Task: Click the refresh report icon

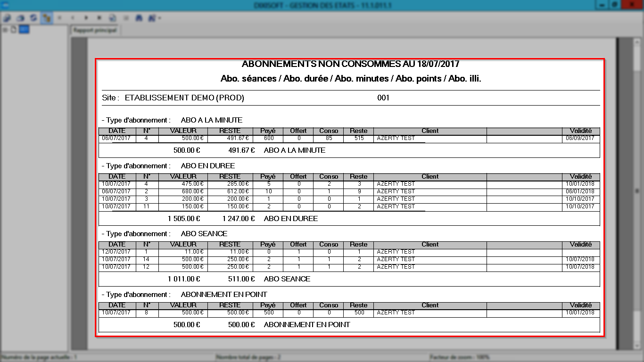Action: (33, 18)
